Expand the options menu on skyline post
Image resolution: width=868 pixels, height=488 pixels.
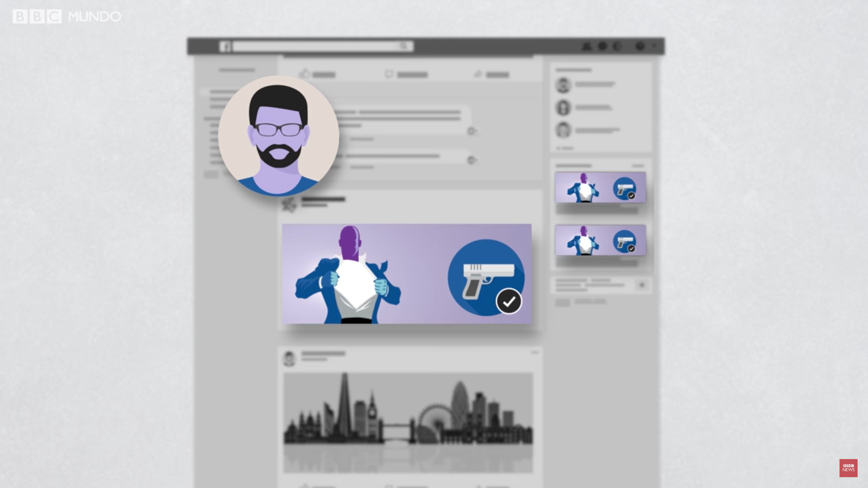point(535,352)
